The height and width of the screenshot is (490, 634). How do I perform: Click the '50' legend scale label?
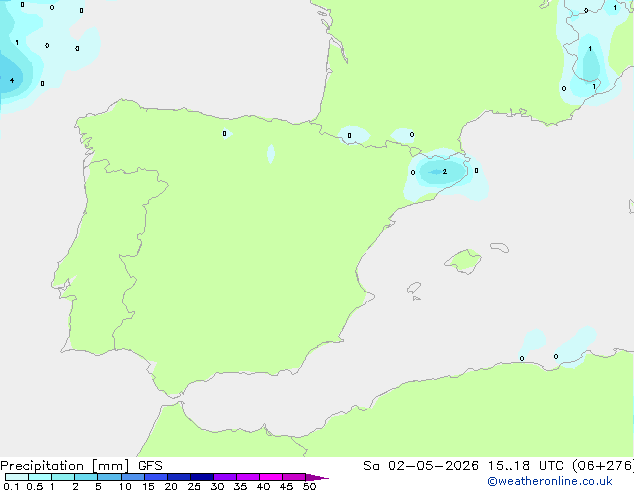(x=309, y=486)
